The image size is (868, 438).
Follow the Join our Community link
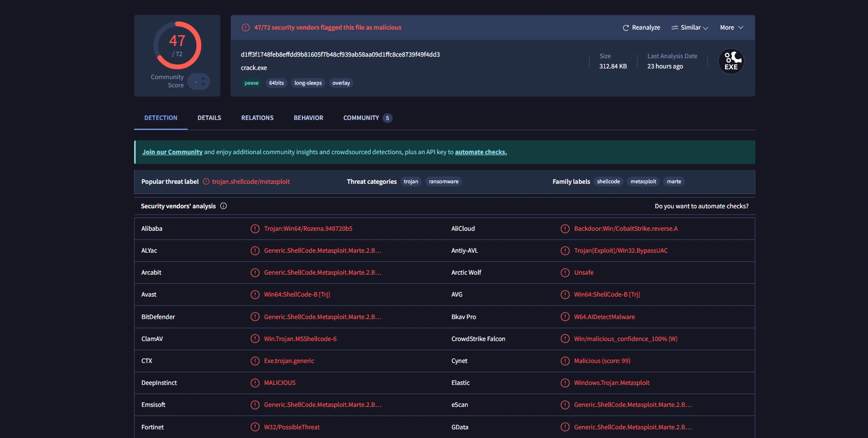click(172, 152)
